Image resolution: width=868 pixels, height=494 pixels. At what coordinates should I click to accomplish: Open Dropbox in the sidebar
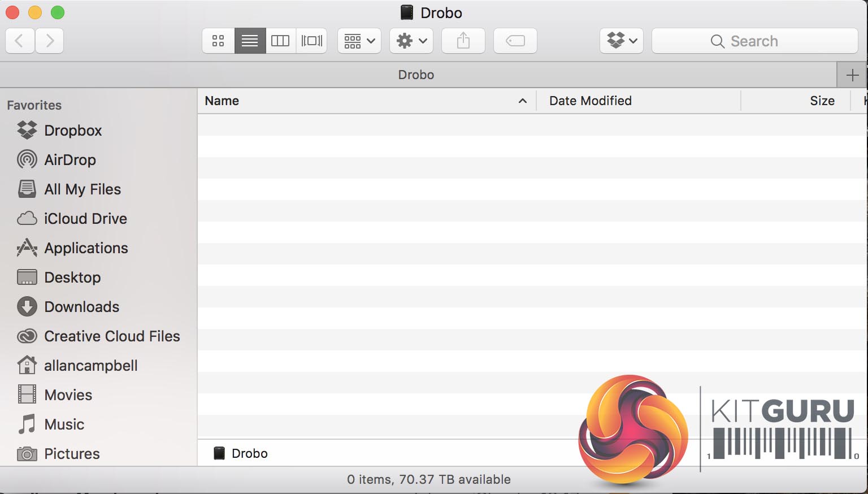[73, 131]
